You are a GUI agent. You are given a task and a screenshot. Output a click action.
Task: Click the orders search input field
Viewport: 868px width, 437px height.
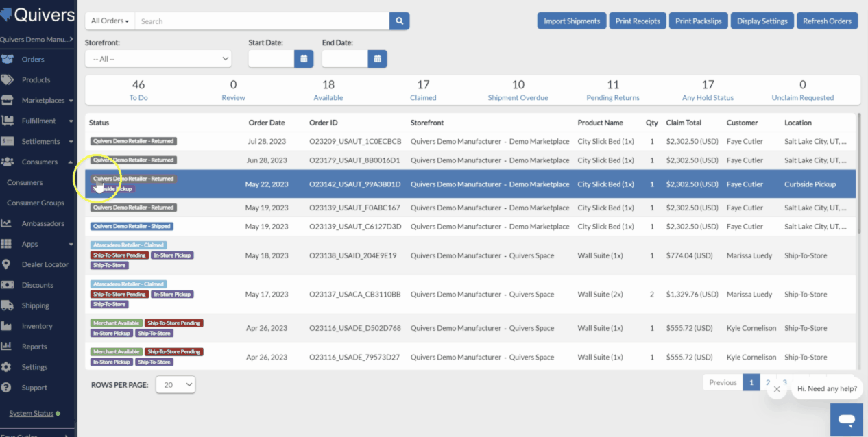click(262, 21)
